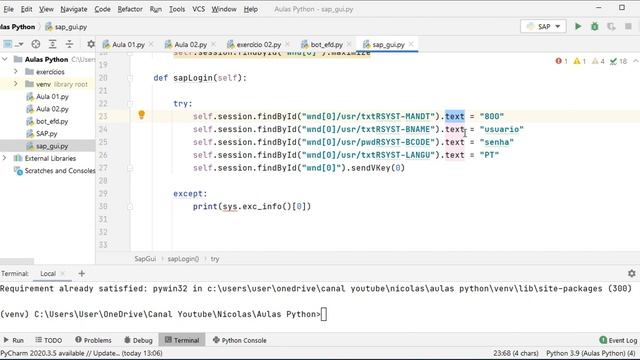
Task: Open the Run tool window
Action: point(13,340)
